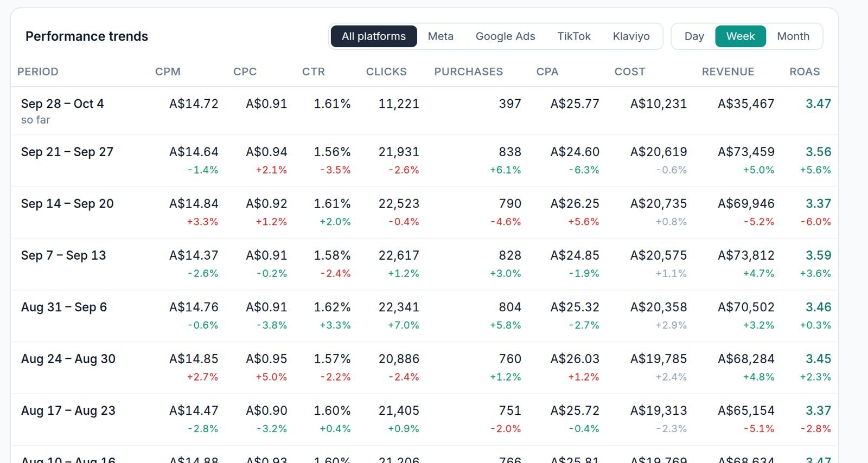Select the Sep 28 – Oct 4 period row
The height and width of the screenshot is (463, 868).
(x=424, y=111)
